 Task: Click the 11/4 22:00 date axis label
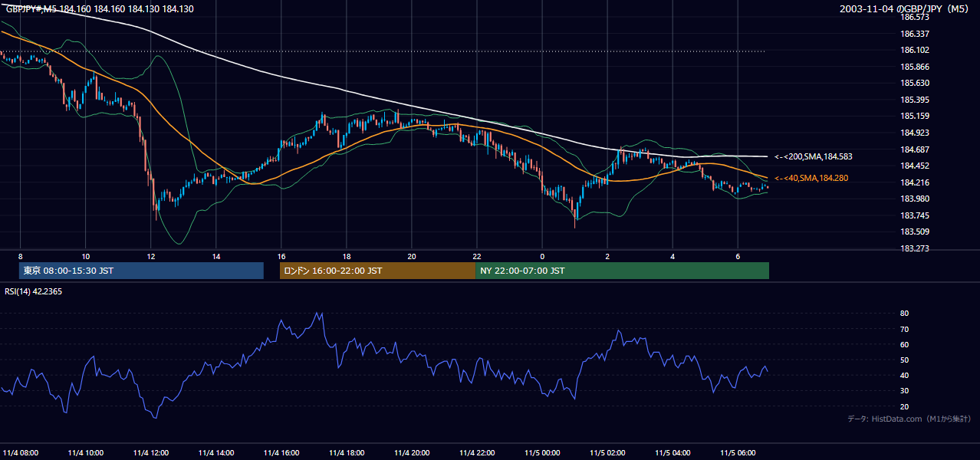coord(477,452)
